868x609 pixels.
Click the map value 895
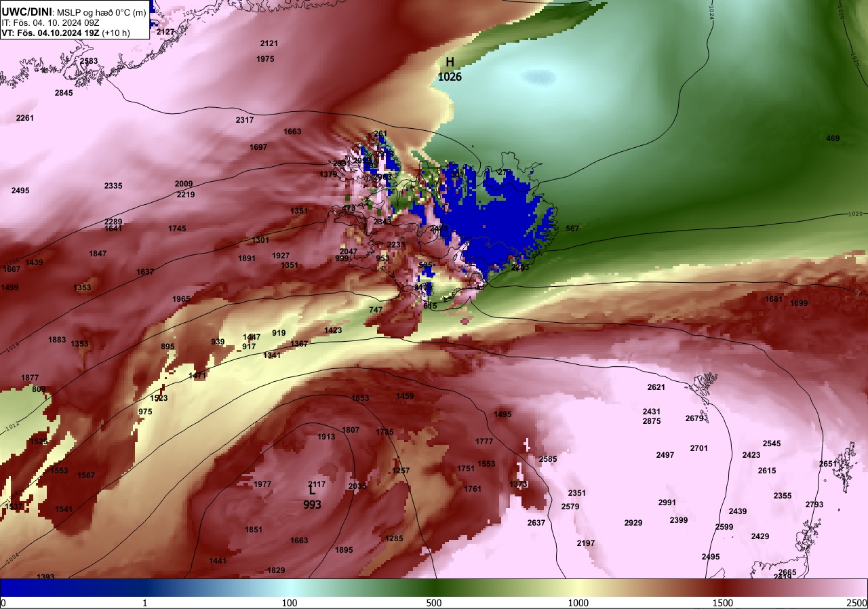pyautogui.click(x=167, y=347)
